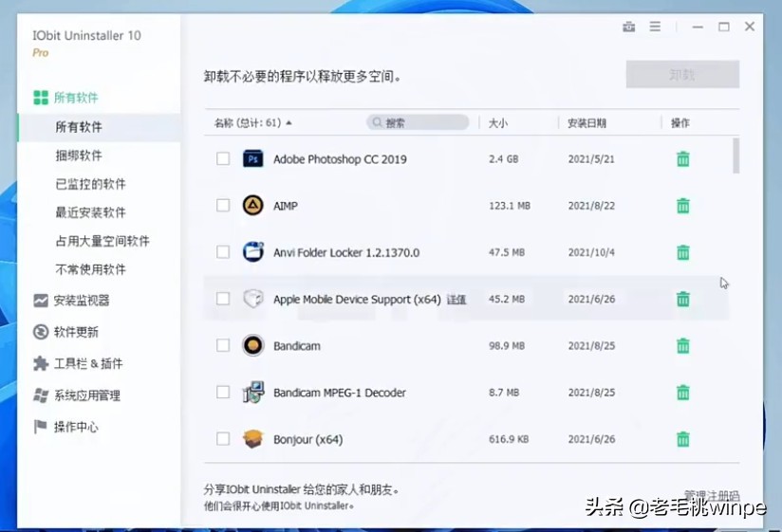This screenshot has height=532, width=782.
Task: Click trash icon for AIMP
Action: click(x=682, y=206)
